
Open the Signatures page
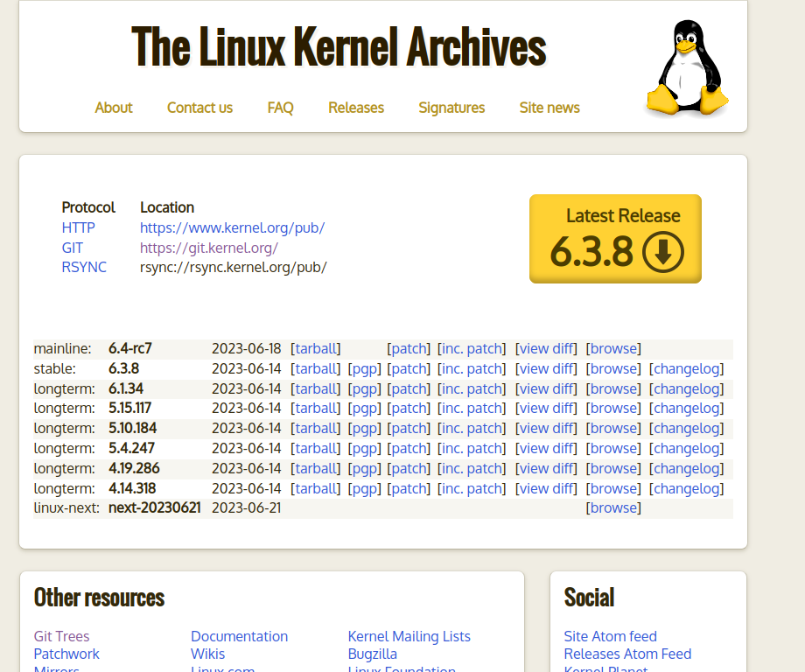click(x=451, y=108)
